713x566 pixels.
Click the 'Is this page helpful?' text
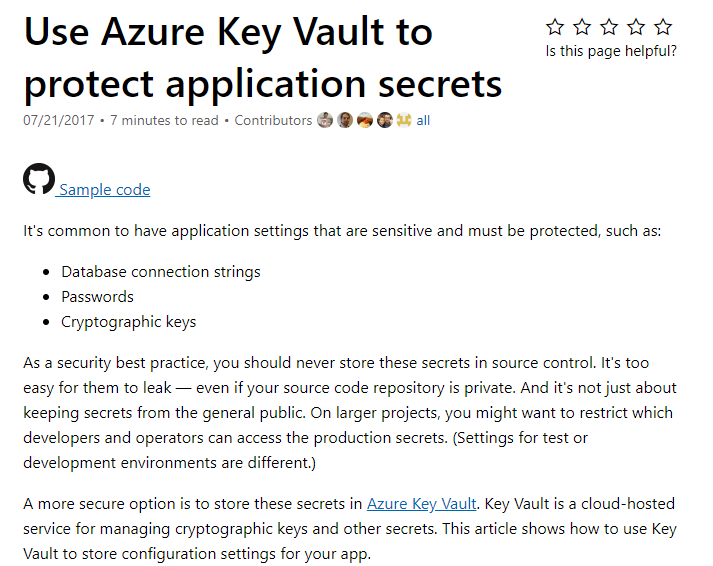coord(611,51)
